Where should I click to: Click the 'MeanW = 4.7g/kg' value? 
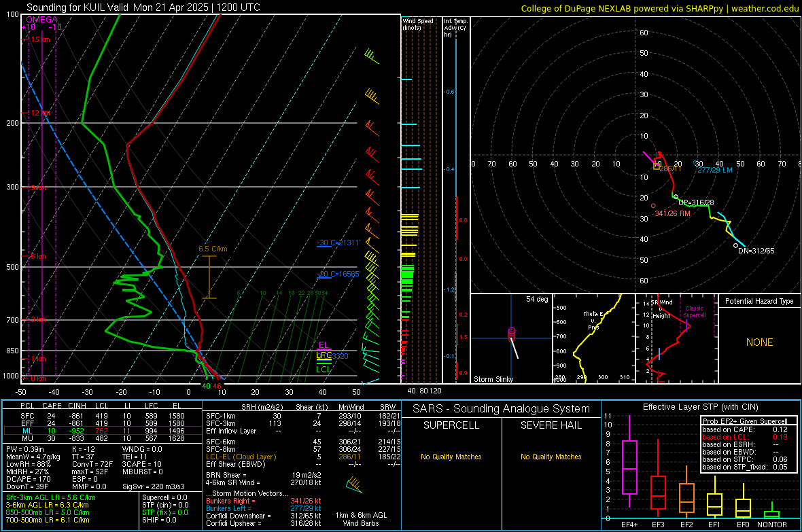point(33,457)
